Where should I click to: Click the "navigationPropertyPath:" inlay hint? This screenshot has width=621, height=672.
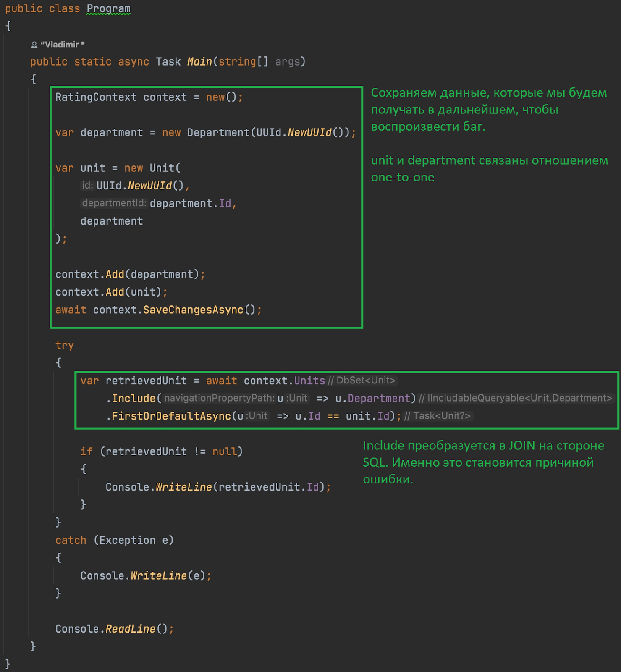[x=219, y=398]
